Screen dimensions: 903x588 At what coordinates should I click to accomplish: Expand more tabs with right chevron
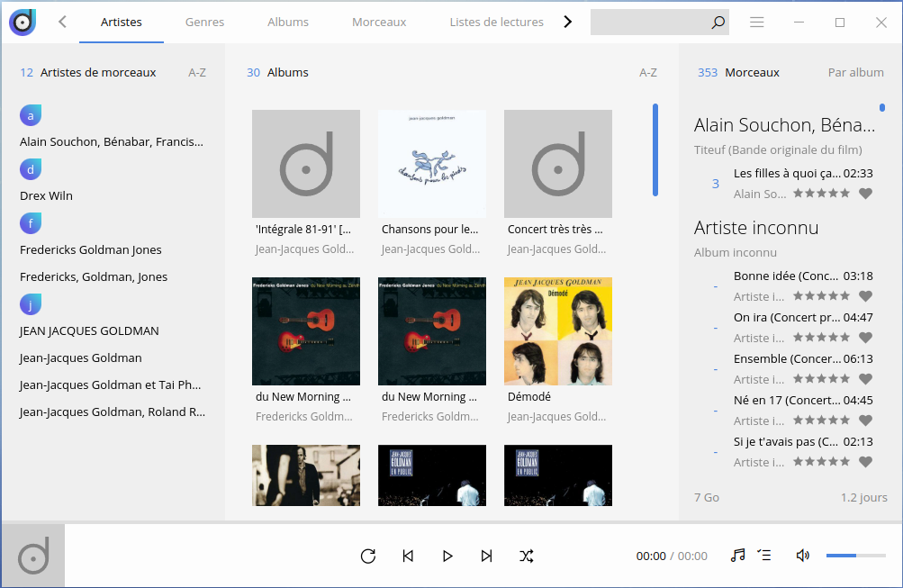[x=567, y=22]
